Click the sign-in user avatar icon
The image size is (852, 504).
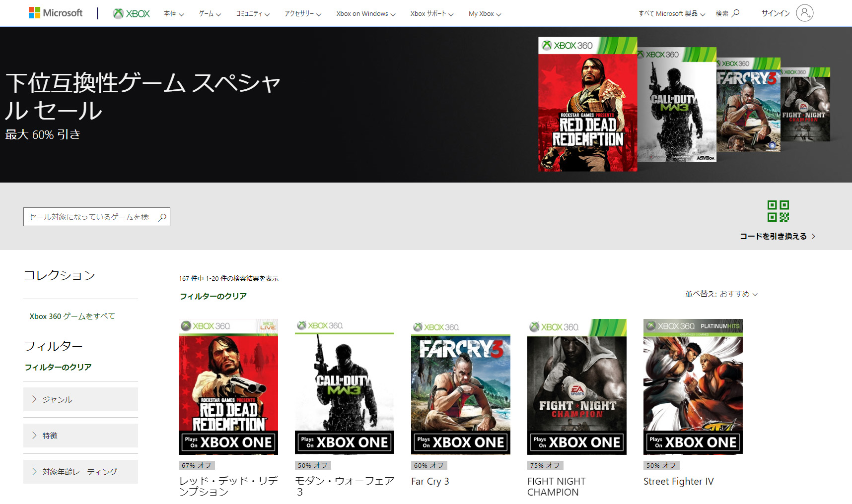pyautogui.click(x=804, y=13)
